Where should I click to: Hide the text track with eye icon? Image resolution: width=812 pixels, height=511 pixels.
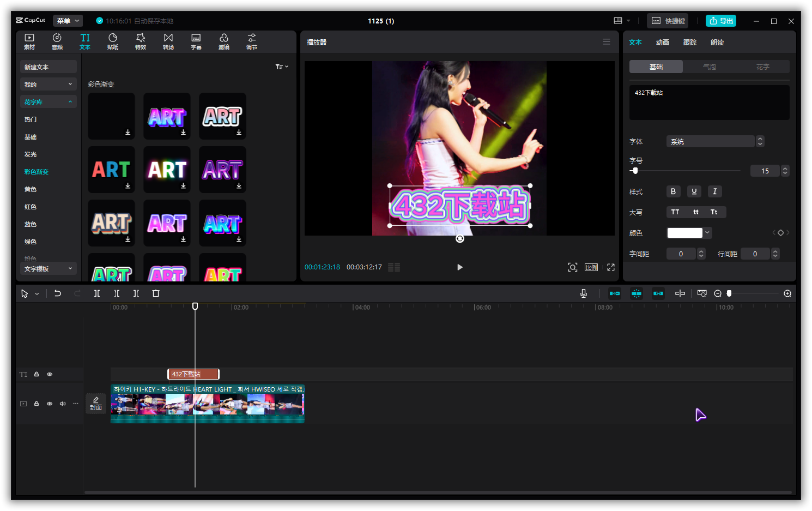click(50, 374)
